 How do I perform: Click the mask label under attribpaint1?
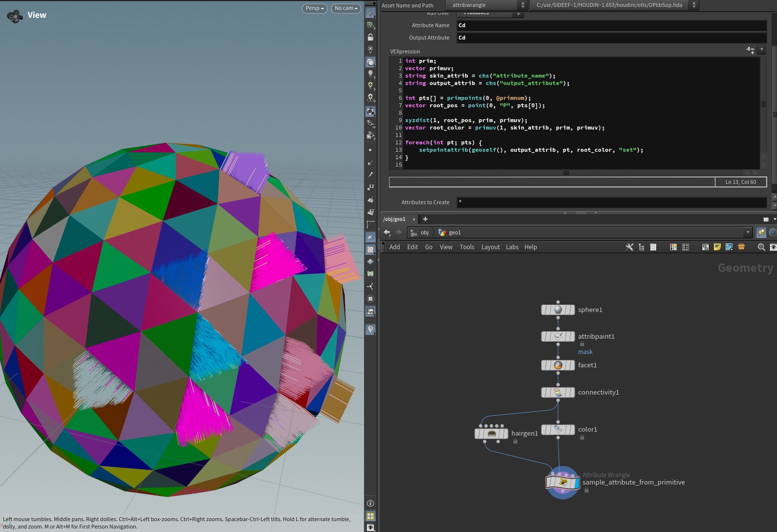coord(585,352)
